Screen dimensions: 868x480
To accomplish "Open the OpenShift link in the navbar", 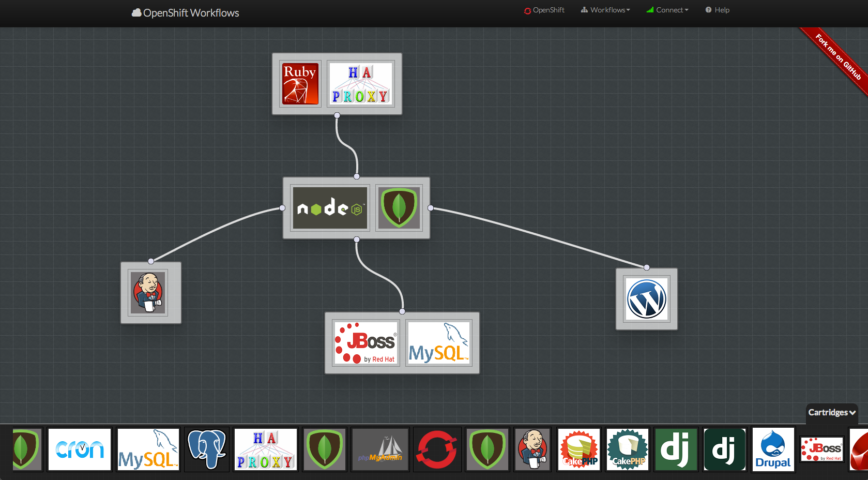I will click(544, 10).
